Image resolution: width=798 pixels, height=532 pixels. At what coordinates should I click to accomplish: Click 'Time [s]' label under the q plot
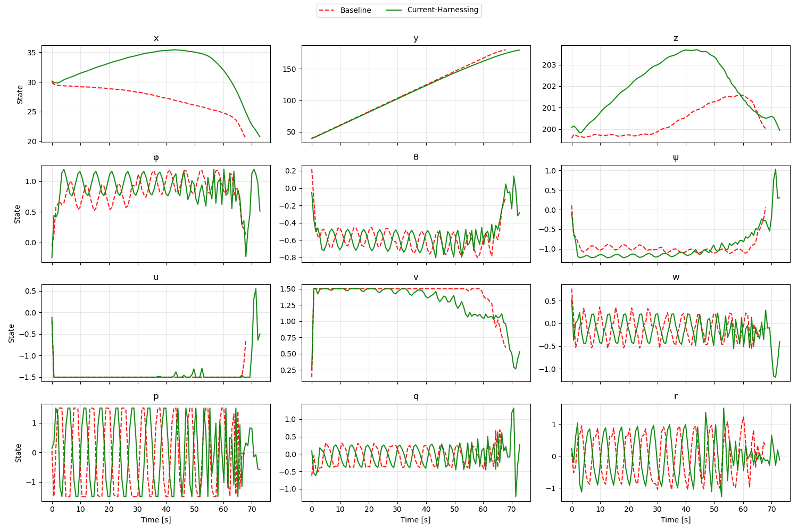point(415,520)
